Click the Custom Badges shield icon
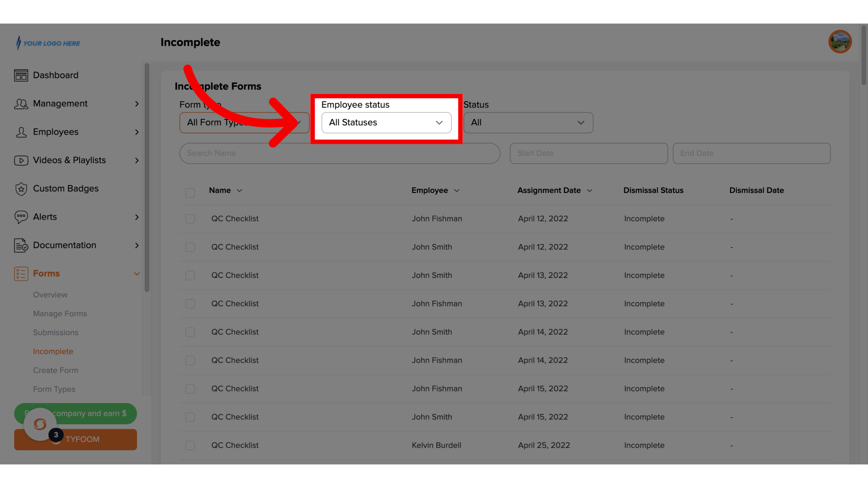868x488 pixels. (x=21, y=189)
